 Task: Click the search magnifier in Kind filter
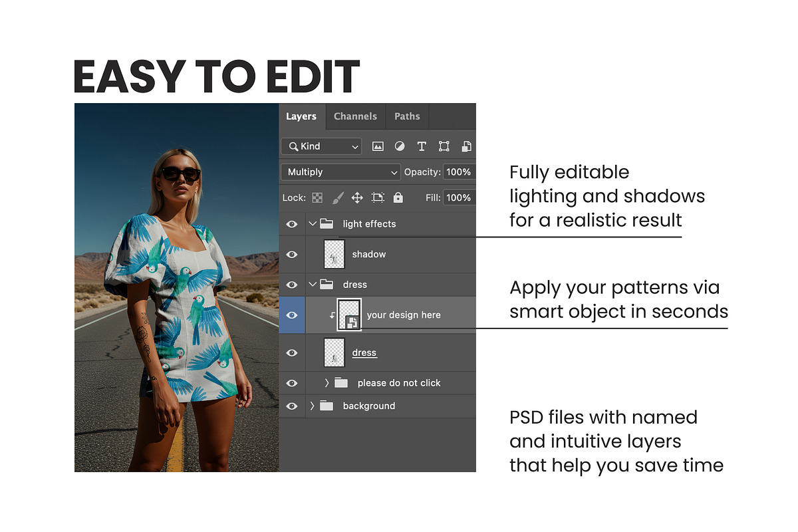pos(293,146)
